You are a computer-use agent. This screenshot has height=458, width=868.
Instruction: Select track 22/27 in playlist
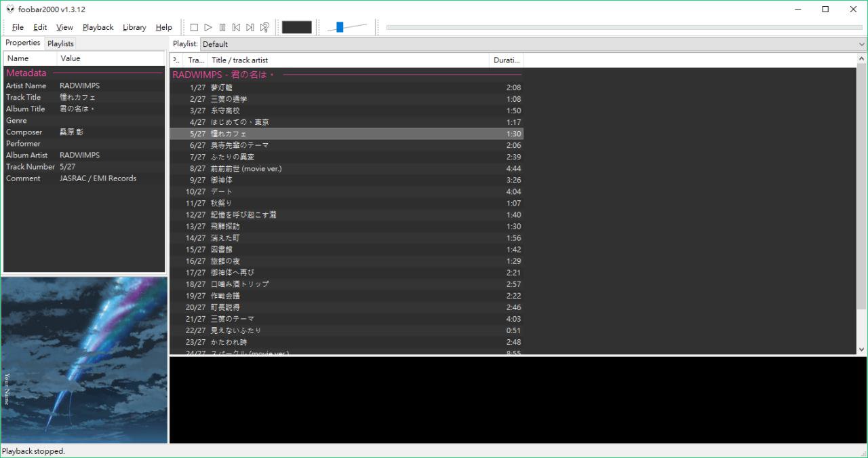tap(347, 330)
